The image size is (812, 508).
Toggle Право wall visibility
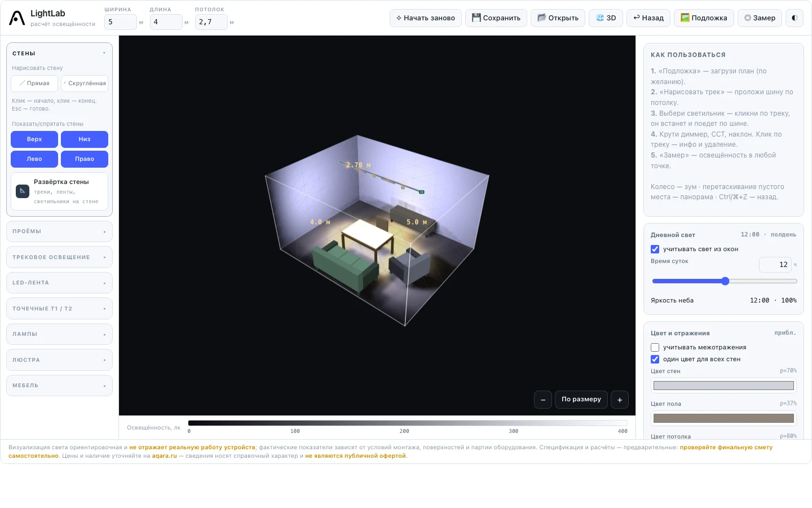coord(85,159)
